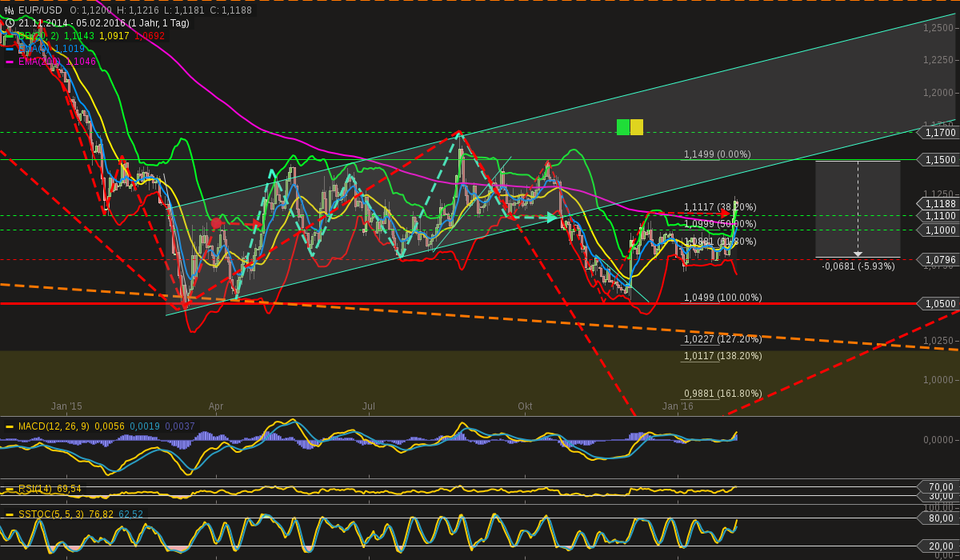Click the low price value L: 1,1181
960x560 pixels.
[184, 10]
